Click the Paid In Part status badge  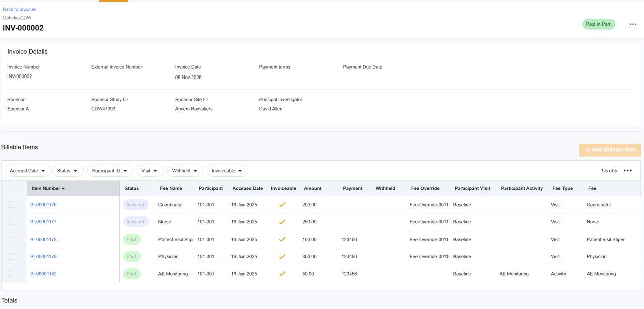[598, 24]
